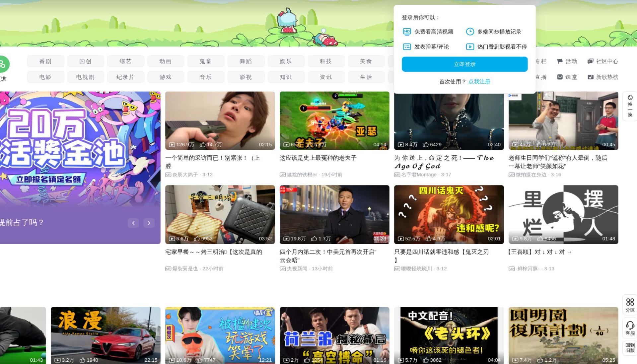637x364 pixels.
Task: Open the 资讯 category
Action: pos(326,77)
